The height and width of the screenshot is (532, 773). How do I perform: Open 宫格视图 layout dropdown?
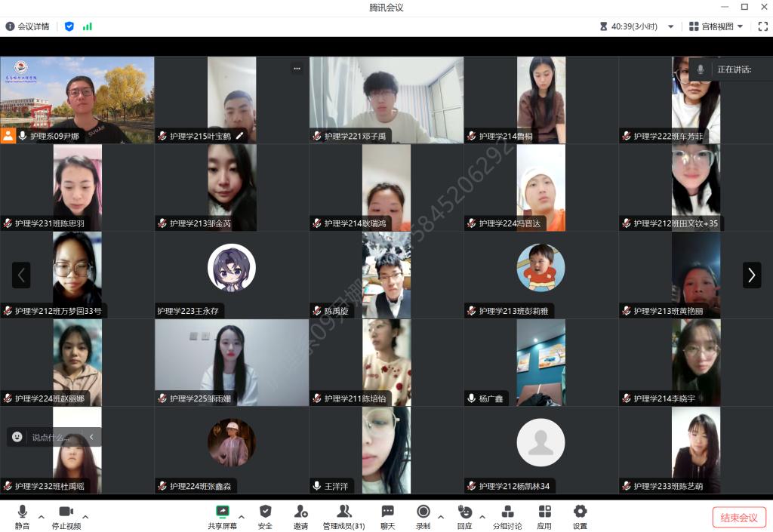(x=716, y=26)
